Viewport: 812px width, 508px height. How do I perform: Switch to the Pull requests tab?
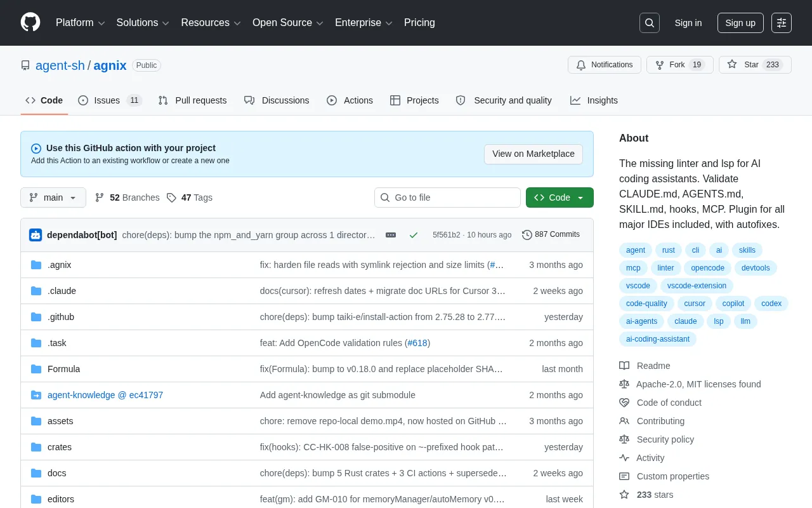tap(192, 100)
